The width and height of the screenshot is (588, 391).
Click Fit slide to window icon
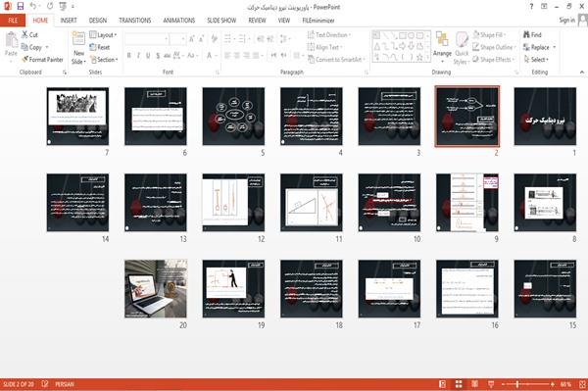582,384
